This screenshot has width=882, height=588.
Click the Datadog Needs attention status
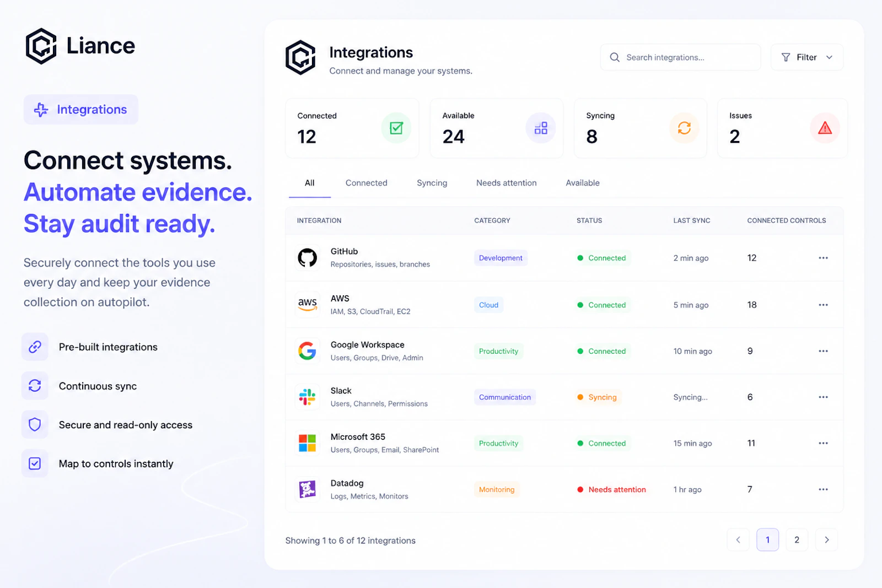(x=611, y=489)
